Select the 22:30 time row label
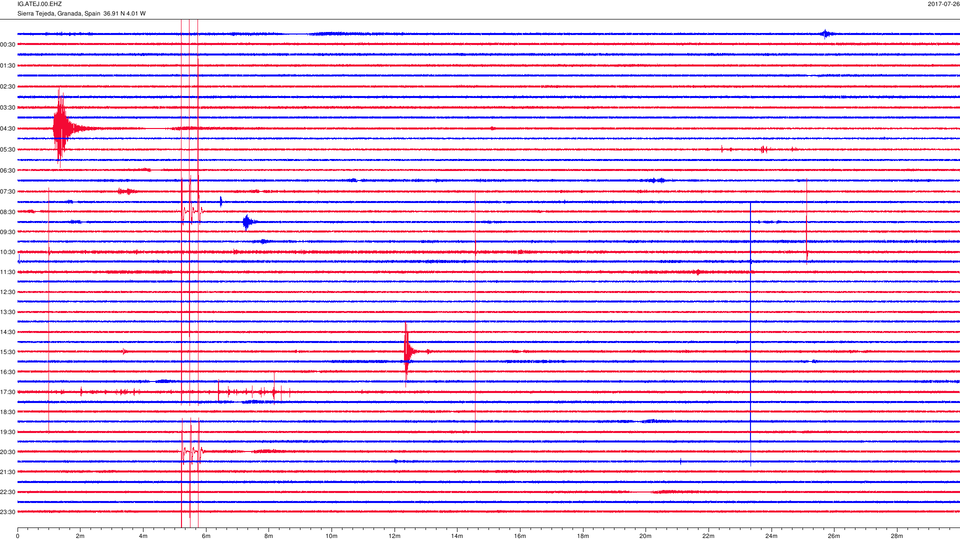The image size is (960, 540). click(8, 492)
